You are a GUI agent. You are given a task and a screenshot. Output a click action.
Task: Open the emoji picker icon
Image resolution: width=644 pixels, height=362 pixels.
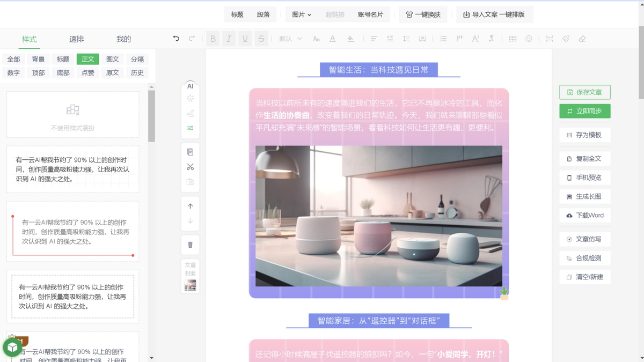529,39
